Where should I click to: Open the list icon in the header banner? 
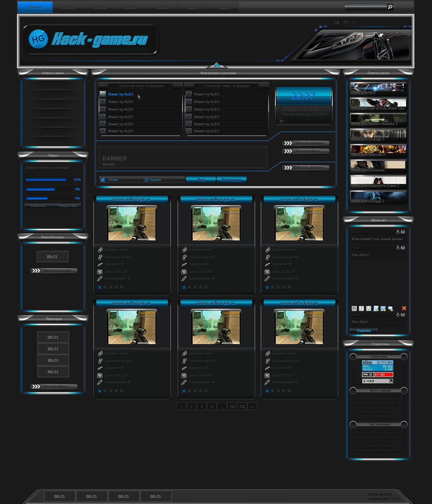tap(337, 22)
